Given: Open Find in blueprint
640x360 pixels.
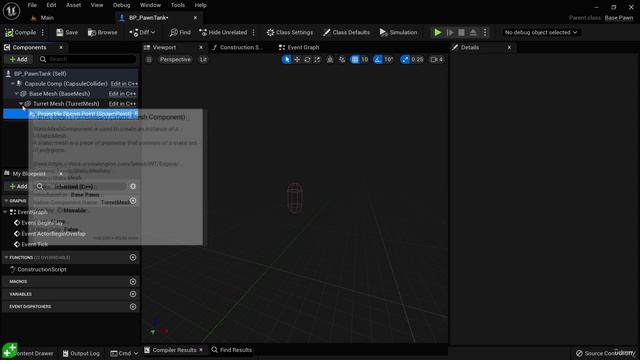Looking at the screenshot, I should click(x=180, y=32).
